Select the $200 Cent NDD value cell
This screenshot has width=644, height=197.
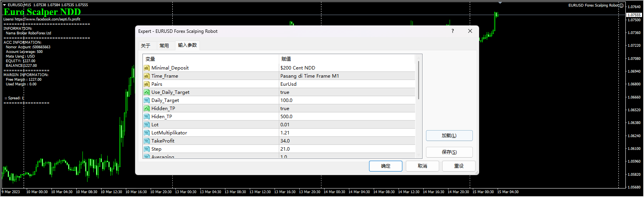click(x=347, y=68)
